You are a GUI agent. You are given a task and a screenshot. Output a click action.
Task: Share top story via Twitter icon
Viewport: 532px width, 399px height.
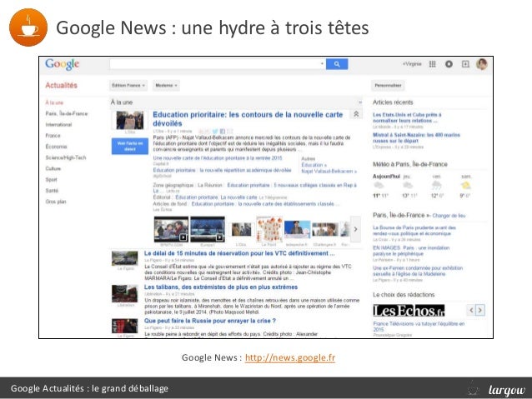click(x=215, y=131)
